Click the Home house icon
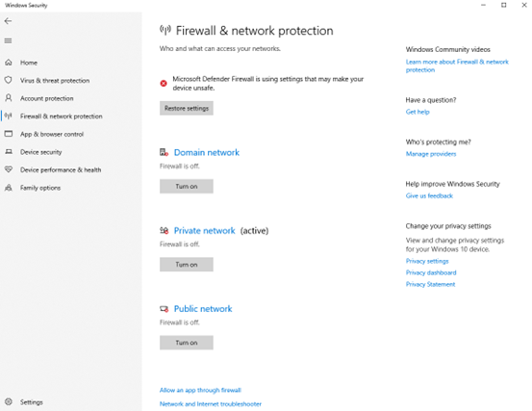532x411 pixels. (x=9, y=63)
